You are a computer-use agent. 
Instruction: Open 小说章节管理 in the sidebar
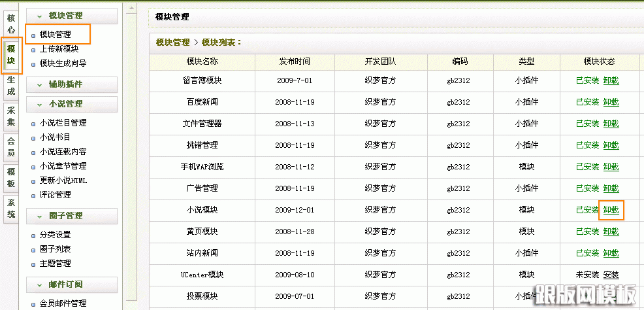63,166
